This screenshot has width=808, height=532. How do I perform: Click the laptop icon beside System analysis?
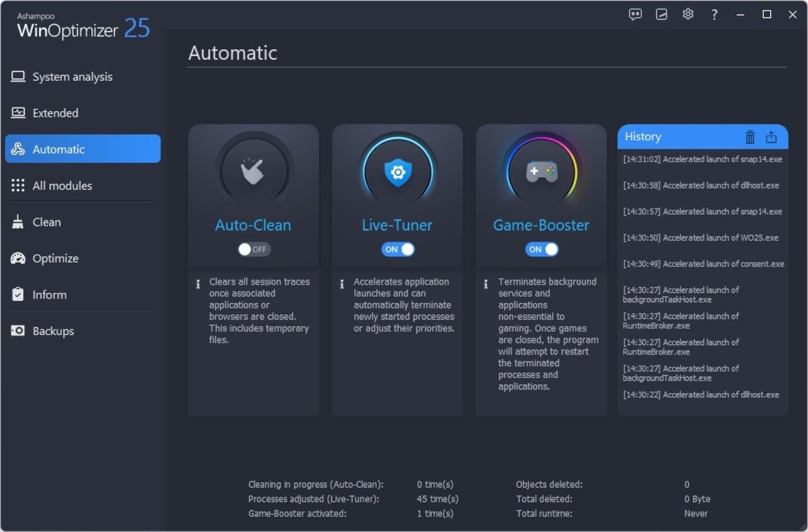tap(18, 77)
